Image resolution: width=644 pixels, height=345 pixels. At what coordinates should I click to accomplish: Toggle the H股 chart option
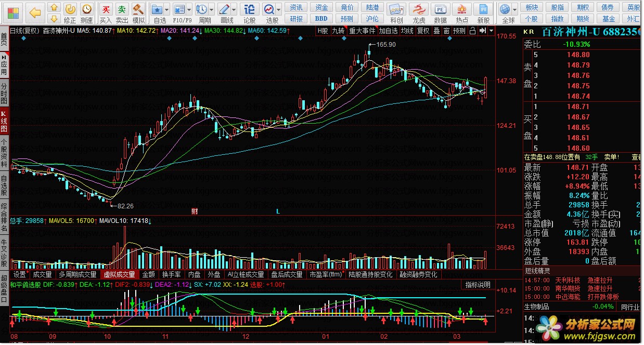(x=323, y=31)
